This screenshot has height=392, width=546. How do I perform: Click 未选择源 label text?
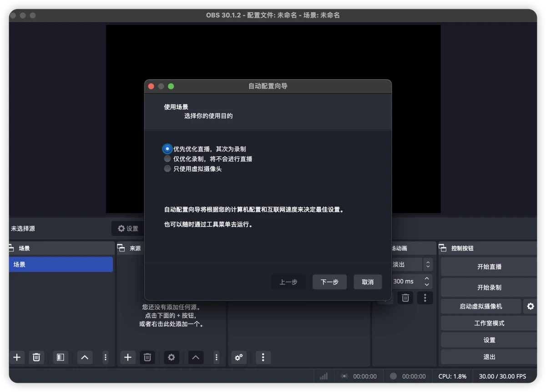pyautogui.click(x=23, y=229)
